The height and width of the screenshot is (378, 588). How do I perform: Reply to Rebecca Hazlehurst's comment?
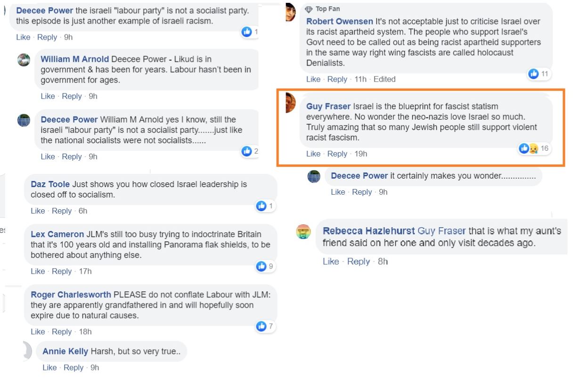[359, 262]
